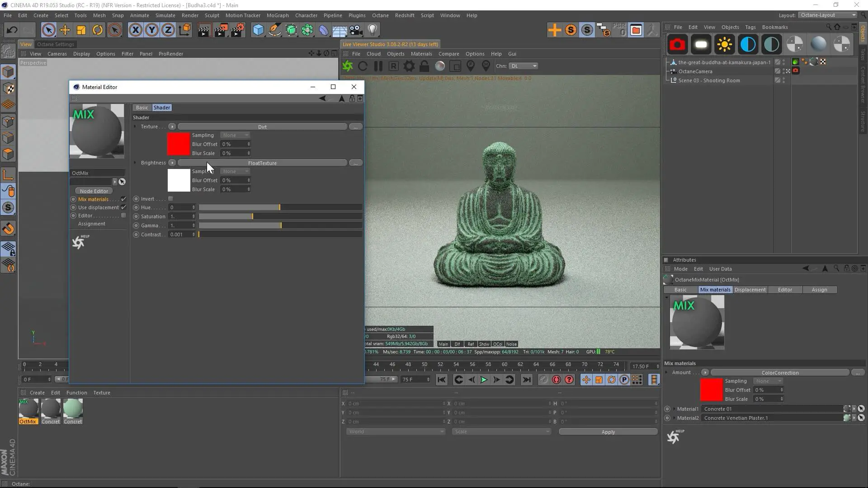Click the Octane daylight sun icon

pyautogui.click(x=724, y=44)
